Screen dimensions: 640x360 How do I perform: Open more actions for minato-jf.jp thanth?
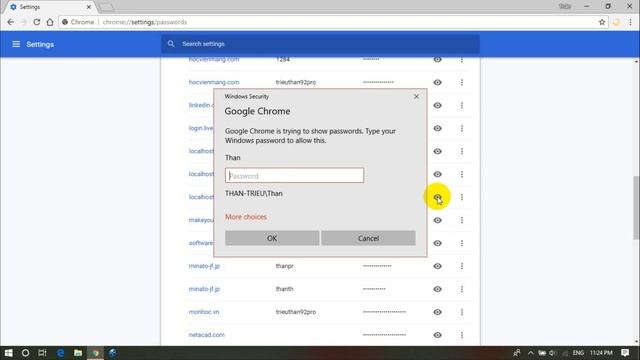pos(462,289)
